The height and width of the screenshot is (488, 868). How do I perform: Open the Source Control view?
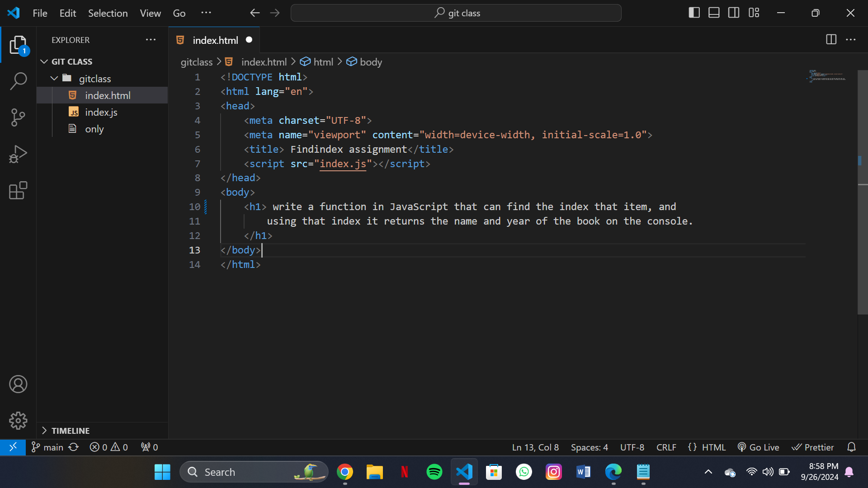(18, 117)
